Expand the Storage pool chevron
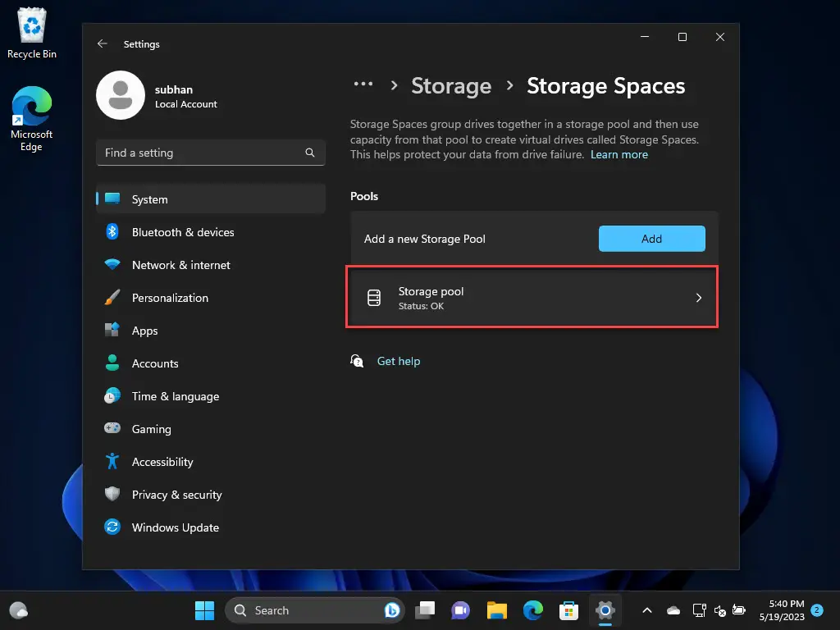The width and height of the screenshot is (840, 630). 699,298
